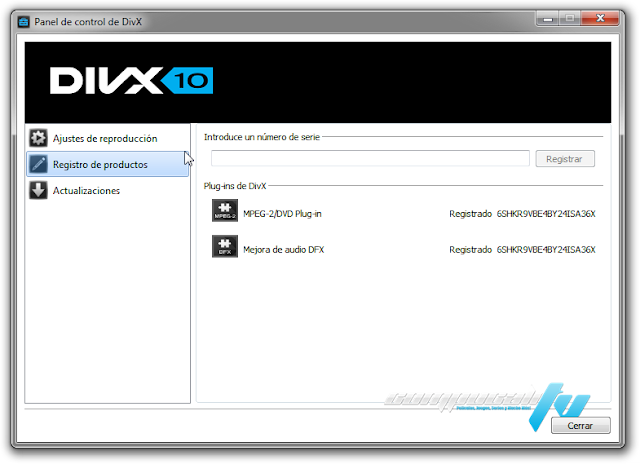Screen dimensions: 640x464
Task: Open the Ajustes de reproducción section
Action: [108, 138]
